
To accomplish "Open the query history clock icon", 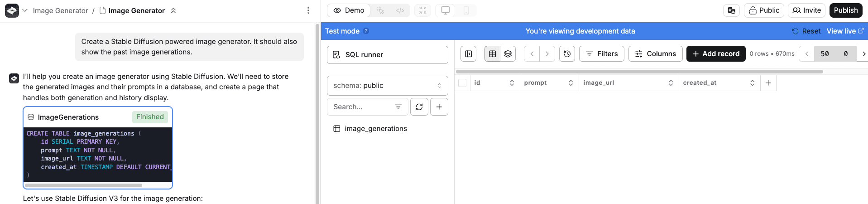I will pos(567,54).
